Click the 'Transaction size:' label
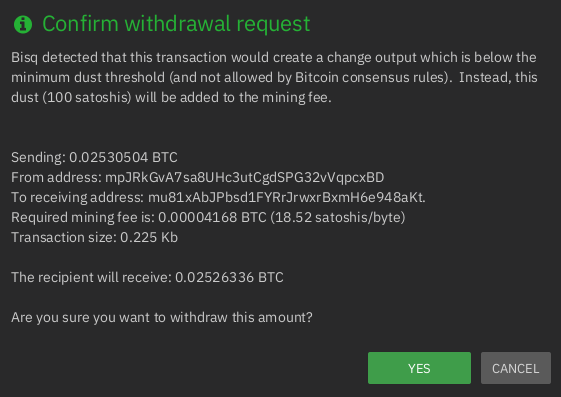Screen dimensions: 561x397 (64, 237)
